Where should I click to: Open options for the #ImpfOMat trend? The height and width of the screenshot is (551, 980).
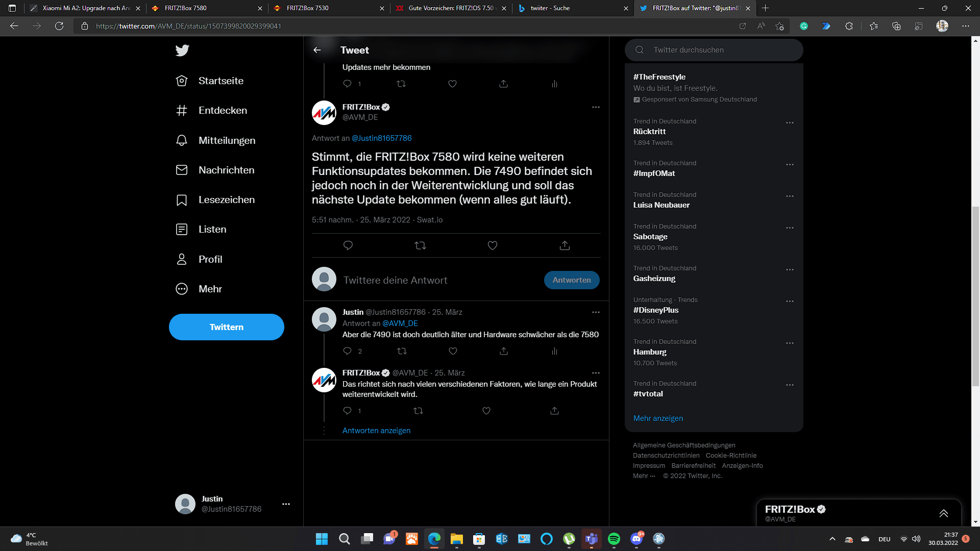(790, 165)
